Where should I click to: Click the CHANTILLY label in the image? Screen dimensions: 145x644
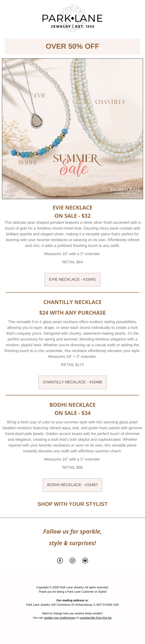(x=110, y=102)
